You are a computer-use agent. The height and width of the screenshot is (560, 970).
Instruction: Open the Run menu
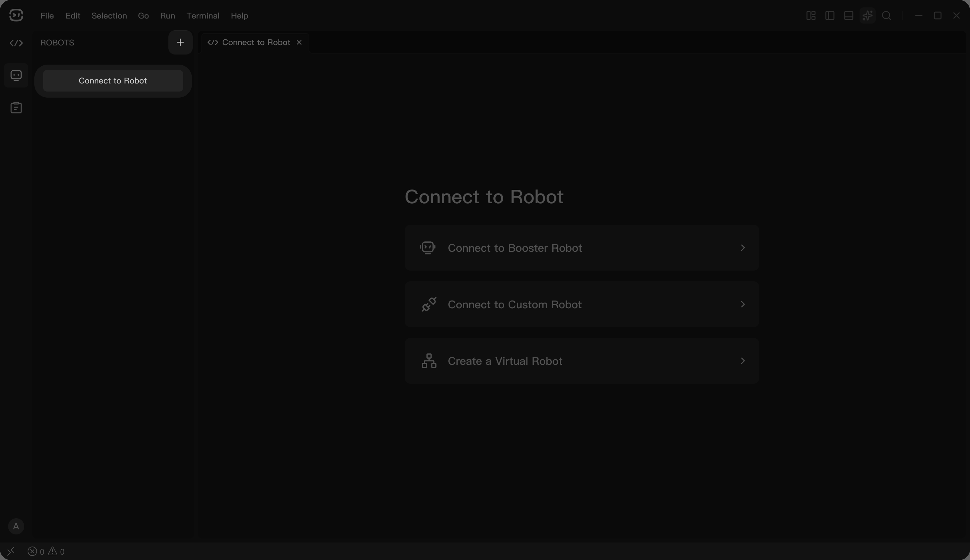167,16
